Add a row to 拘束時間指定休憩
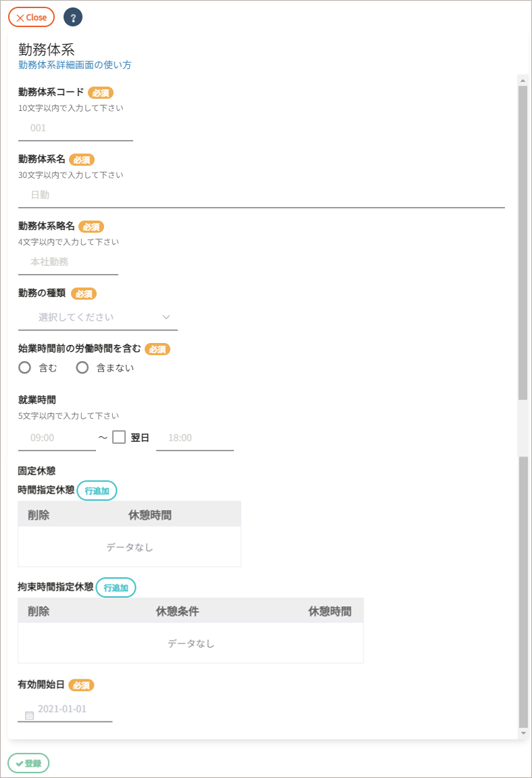532x778 pixels. [116, 588]
